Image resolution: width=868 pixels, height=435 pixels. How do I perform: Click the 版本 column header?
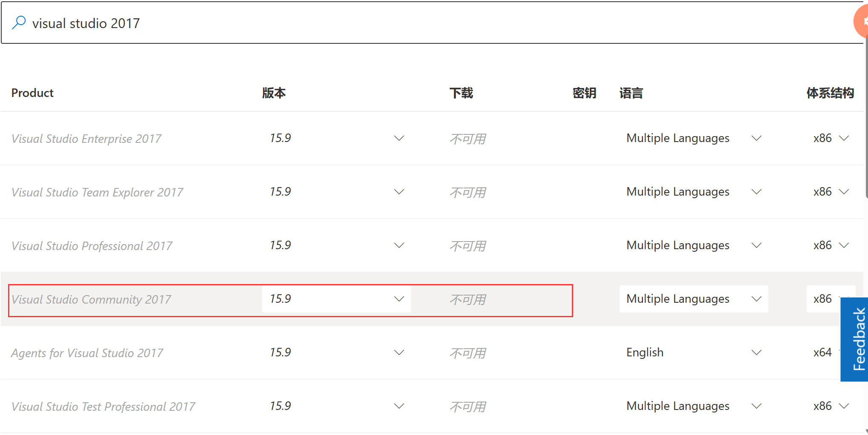pos(274,93)
